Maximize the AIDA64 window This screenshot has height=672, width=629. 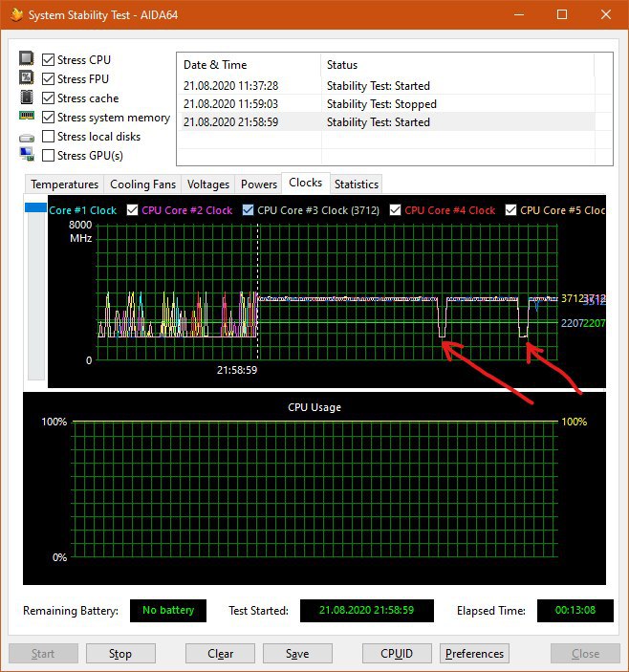point(562,14)
